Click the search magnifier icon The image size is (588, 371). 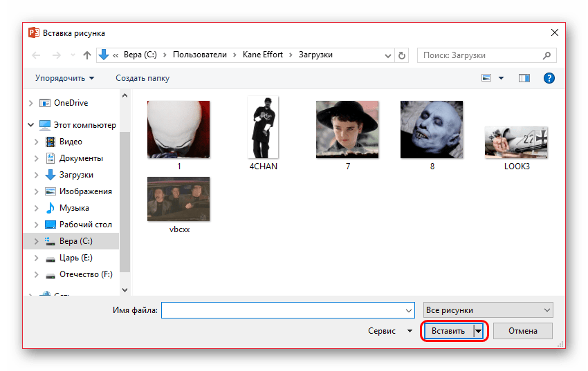546,55
